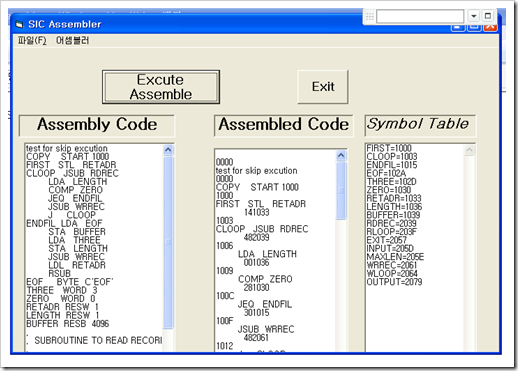
Task: Click address 100F in Assembled Code
Action: tap(225, 321)
